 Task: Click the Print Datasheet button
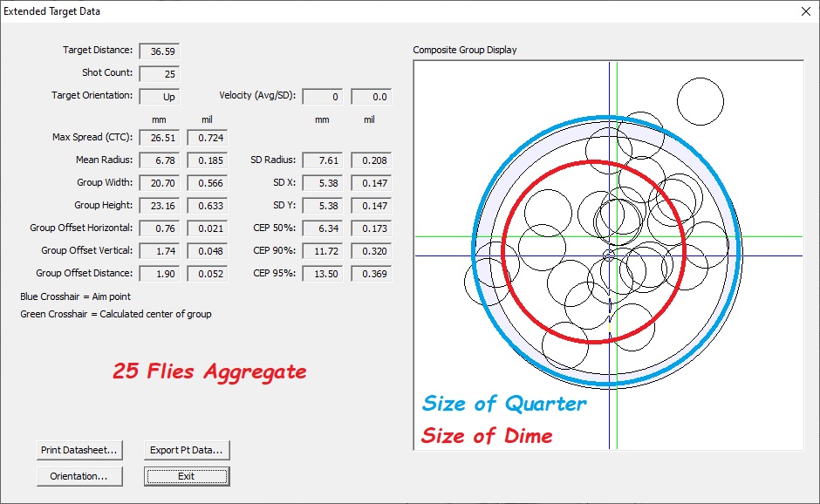79,450
